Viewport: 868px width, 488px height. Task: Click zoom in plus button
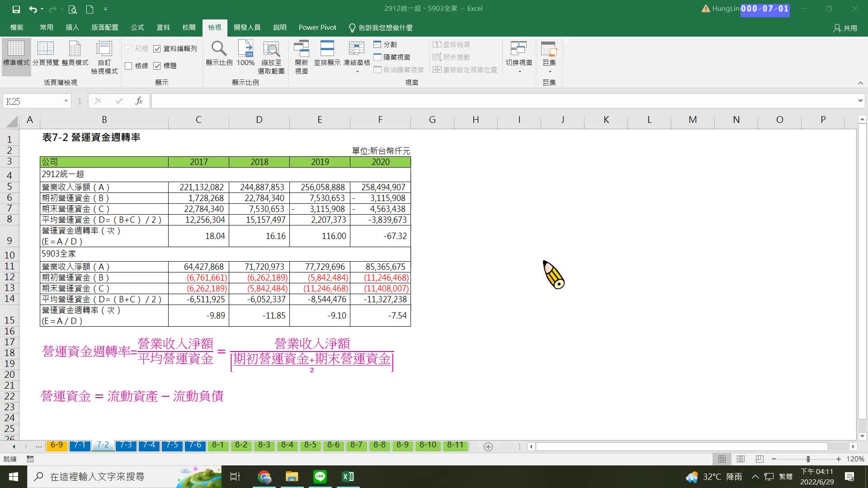[x=839, y=459]
